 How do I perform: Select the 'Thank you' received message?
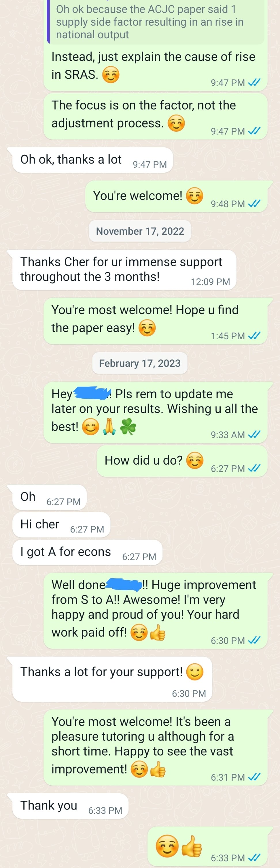click(x=70, y=806)
